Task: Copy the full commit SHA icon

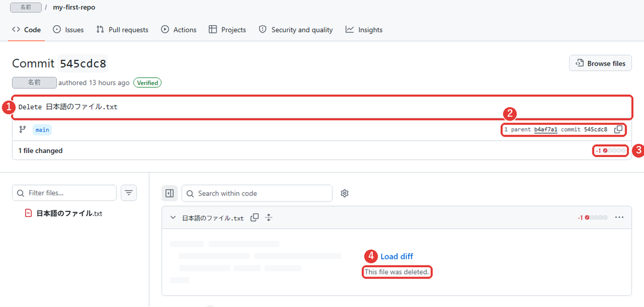Action: [618, 129]
